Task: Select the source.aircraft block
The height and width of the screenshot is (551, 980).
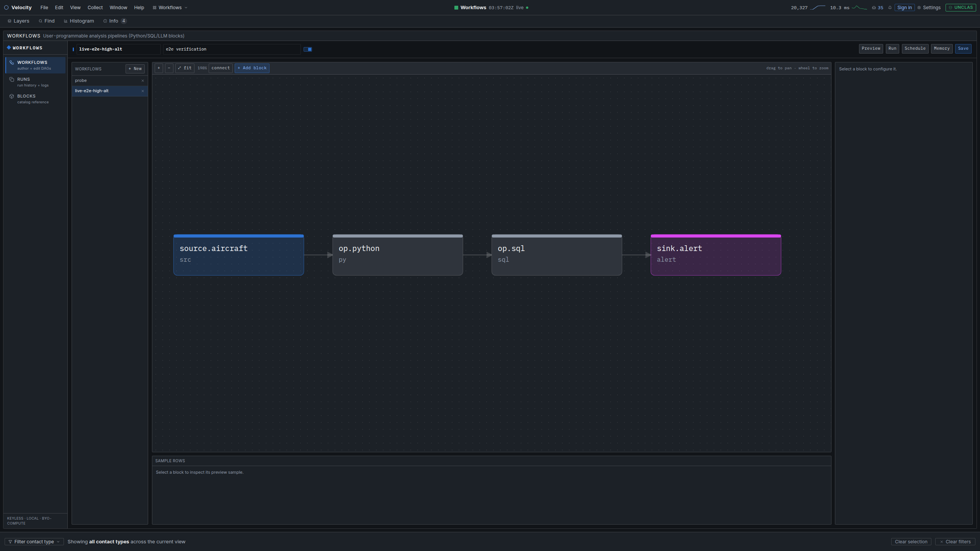Action: tap(238, 255)
